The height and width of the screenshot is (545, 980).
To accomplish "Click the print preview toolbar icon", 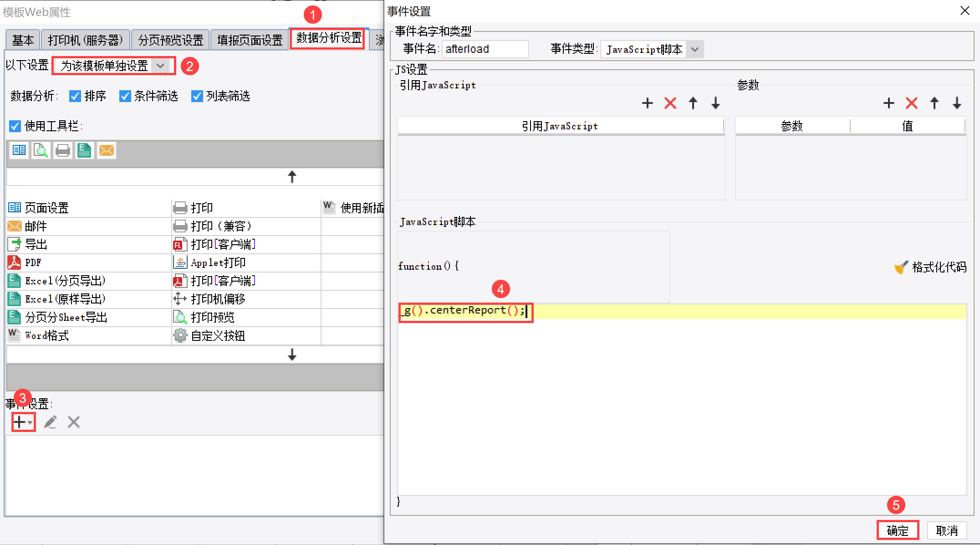I will coord(41,150).
